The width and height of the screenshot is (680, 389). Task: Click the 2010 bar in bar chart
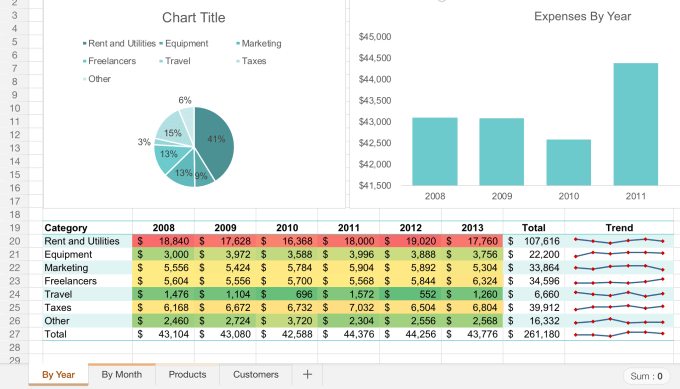pyautogui.click(x=569, y=162)
